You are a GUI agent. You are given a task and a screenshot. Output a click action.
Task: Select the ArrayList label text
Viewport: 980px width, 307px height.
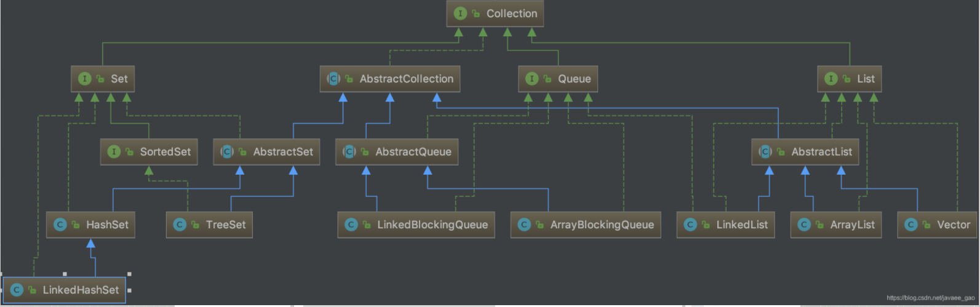coord(853,225)
